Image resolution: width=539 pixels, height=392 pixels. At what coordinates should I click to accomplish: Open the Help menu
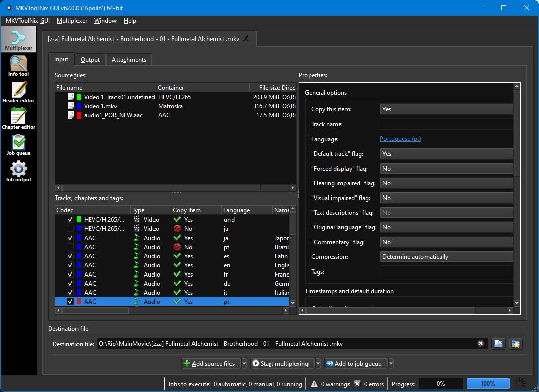(130, 21)
